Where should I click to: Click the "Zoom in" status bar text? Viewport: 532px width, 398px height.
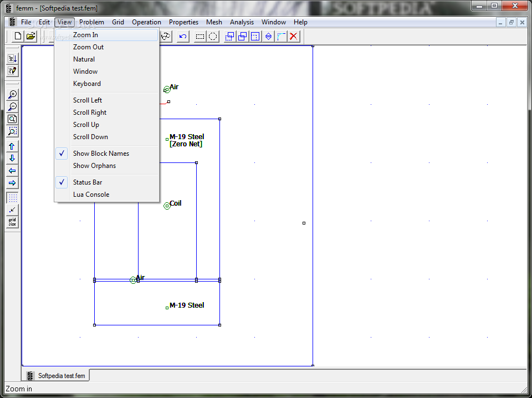coord(19,389)
